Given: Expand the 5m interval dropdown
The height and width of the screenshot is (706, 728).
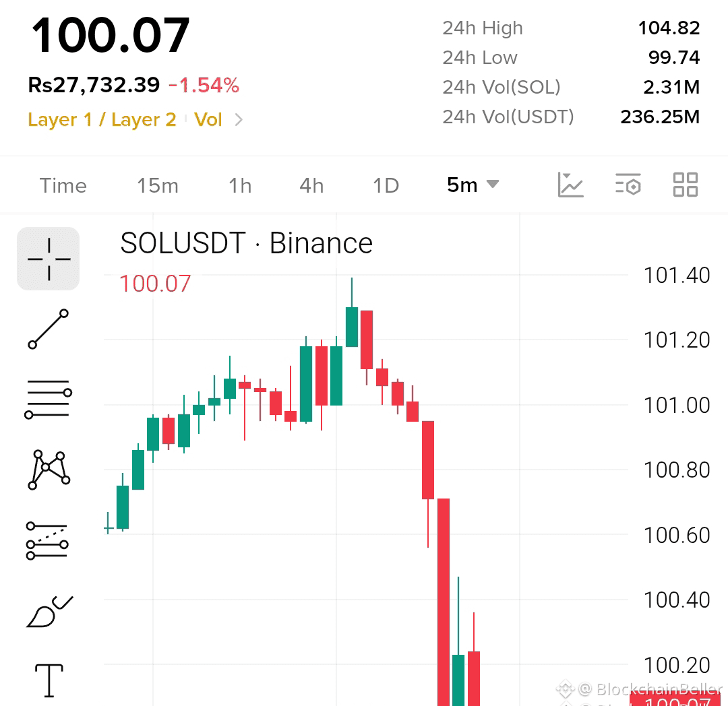Looking at the screenshot, I should 473,185.
